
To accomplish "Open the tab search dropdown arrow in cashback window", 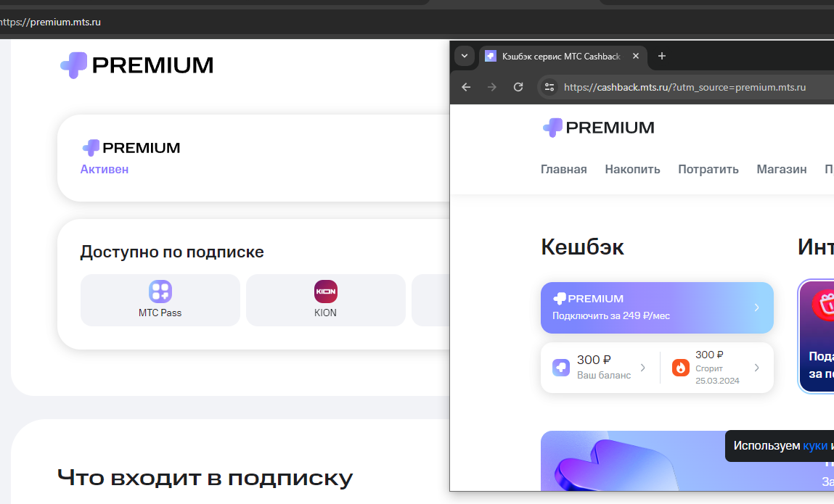I will (x=465, y=56).
